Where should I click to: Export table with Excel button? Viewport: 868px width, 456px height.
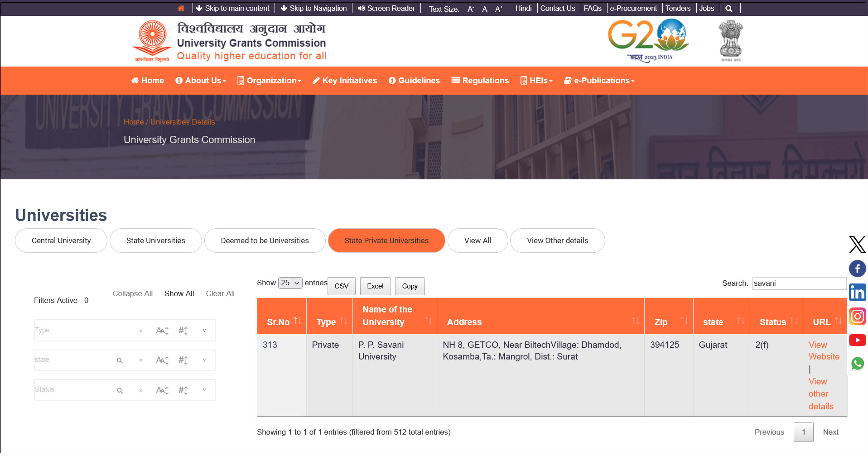point(375,286)
